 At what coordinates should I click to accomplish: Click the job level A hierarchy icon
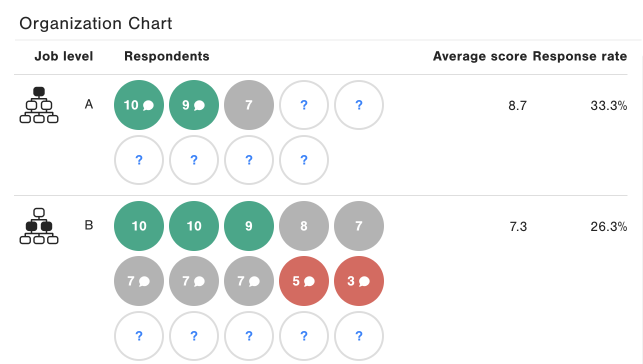tap(39, 105)
